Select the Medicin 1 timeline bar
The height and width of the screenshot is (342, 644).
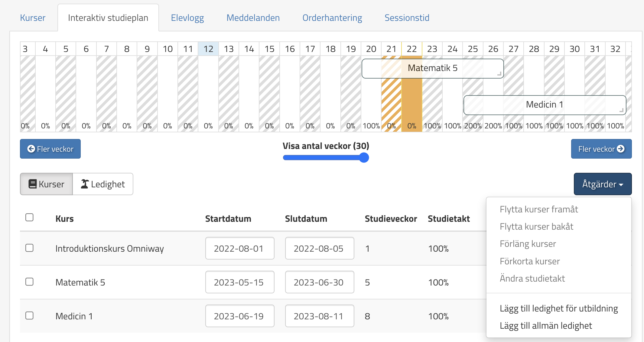coord(544,105)
